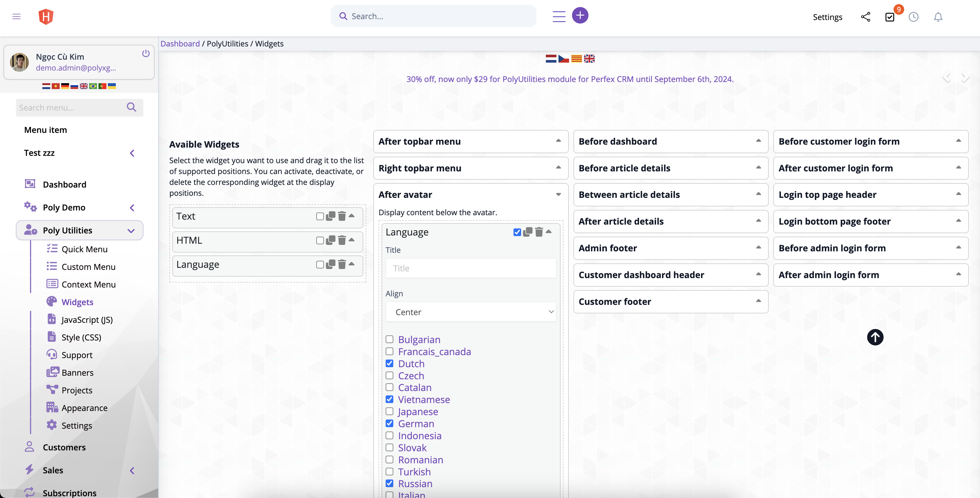This screenshot has height=498, width=980.
Task: Uncheck the Vietnamese language checkbox
Action: tap(389, 399)
